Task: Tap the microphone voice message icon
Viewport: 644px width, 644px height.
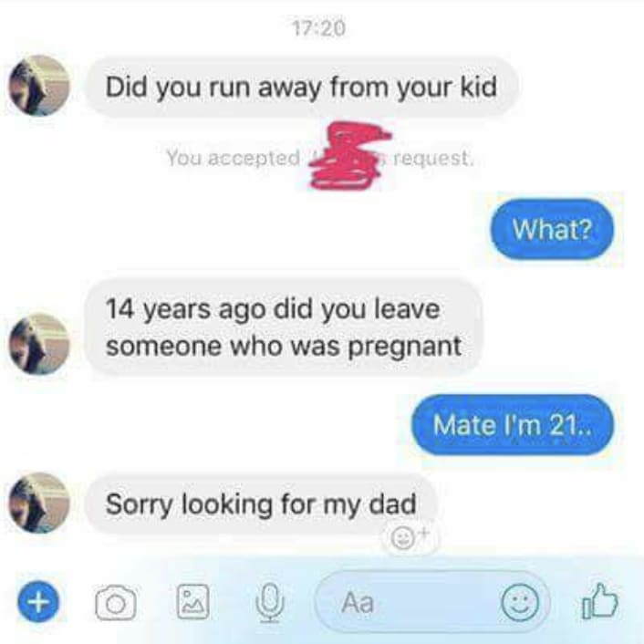Action: 269,603
